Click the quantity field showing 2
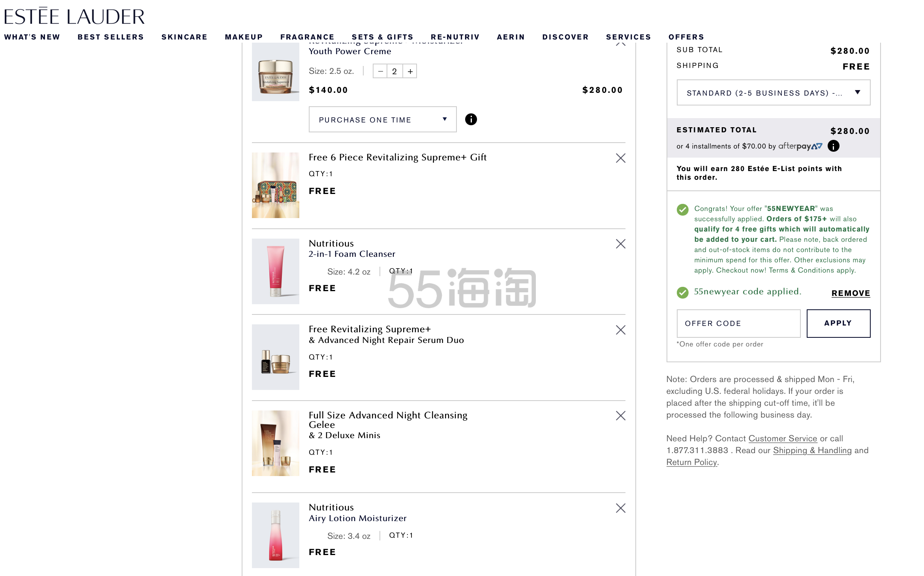The width and height of the screenshot is (924, 576). pos(394,71)
